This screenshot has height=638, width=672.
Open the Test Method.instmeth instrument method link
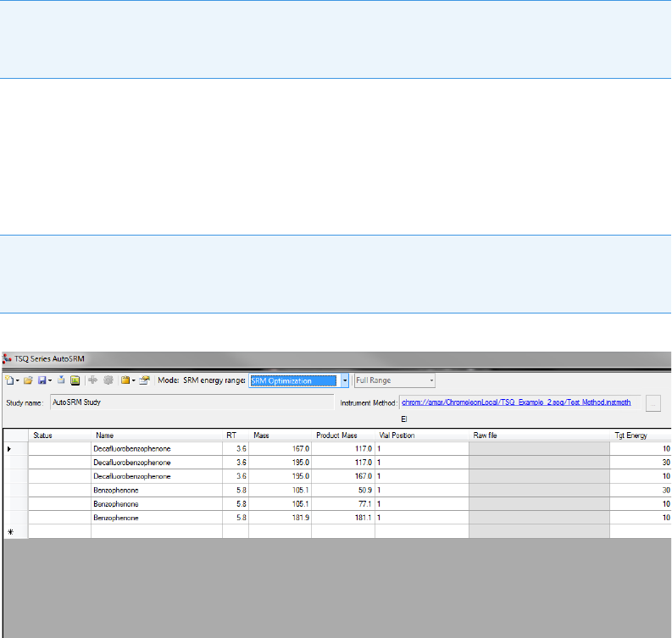coord(516,402)
